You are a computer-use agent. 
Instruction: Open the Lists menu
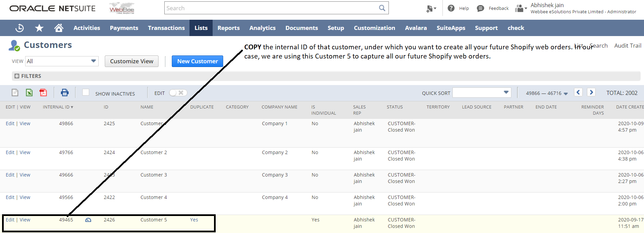(x=201, y=28)
